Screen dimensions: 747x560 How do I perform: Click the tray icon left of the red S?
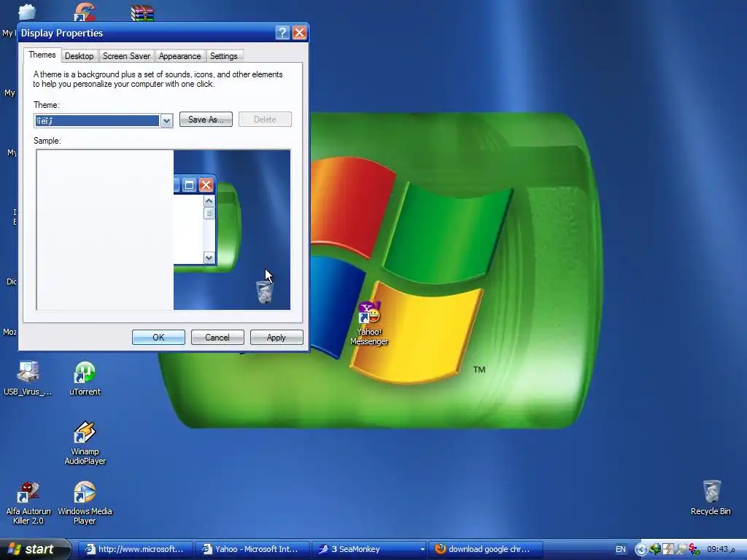click(681, 550)
